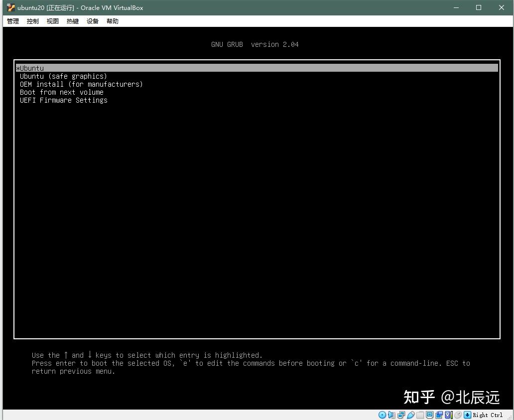Open the 管理 menu
The image size is (514, 420).
[x=13, y=21]
